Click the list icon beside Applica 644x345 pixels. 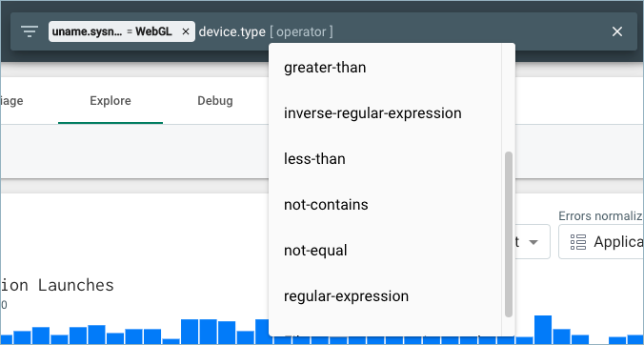[x=578, y=242]
